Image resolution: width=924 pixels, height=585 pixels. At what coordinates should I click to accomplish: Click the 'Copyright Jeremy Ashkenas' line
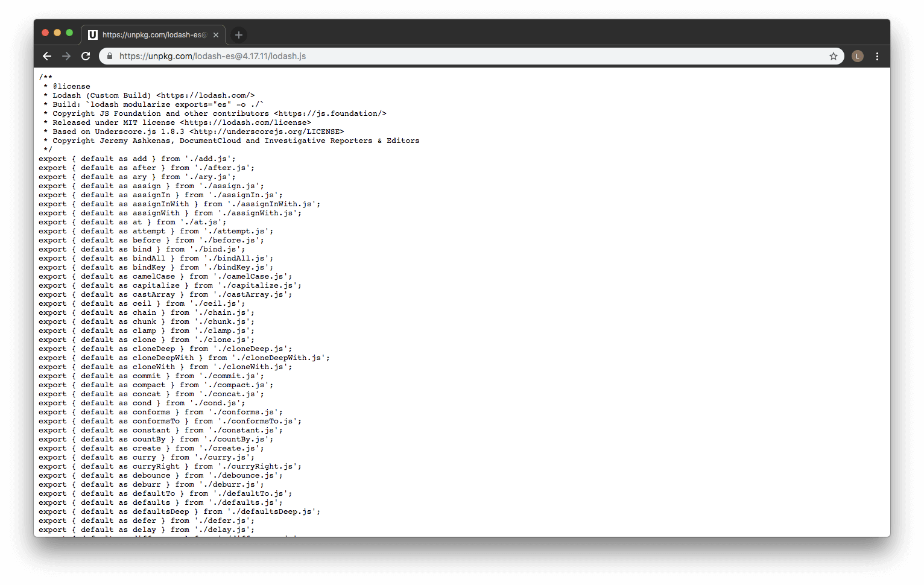[x=231, y=141]
